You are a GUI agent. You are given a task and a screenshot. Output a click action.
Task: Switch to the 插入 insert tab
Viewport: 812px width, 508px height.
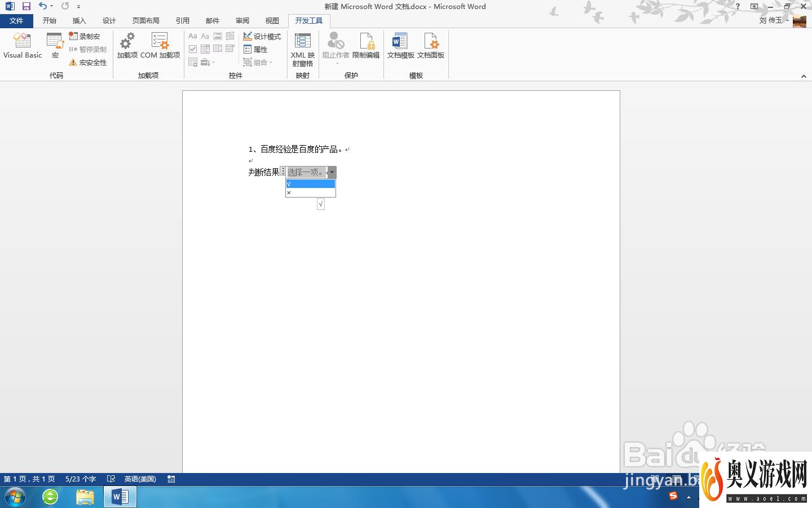(80, 21)
